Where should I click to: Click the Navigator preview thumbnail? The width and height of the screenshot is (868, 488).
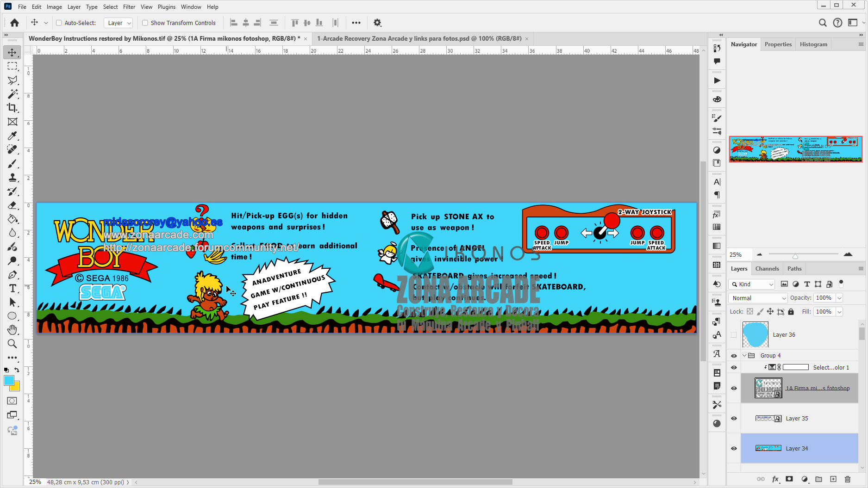coord(795,149)
